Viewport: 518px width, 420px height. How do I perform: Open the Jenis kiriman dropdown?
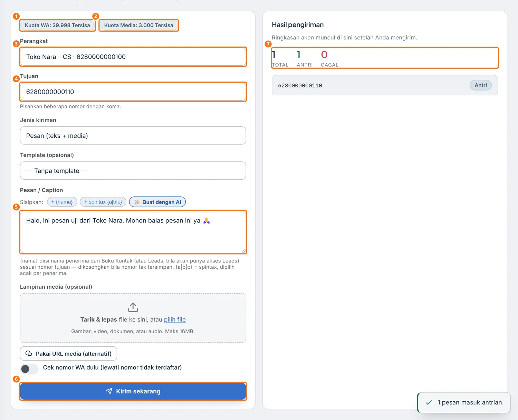(133, 135)
